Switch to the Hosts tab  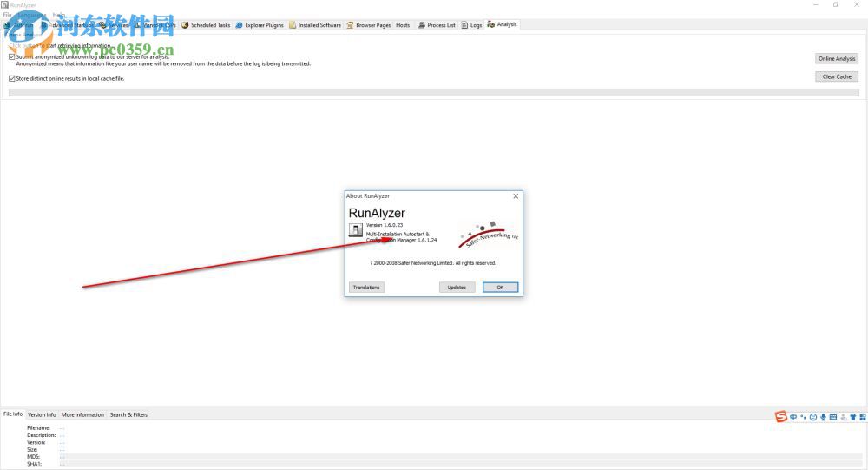403,25
